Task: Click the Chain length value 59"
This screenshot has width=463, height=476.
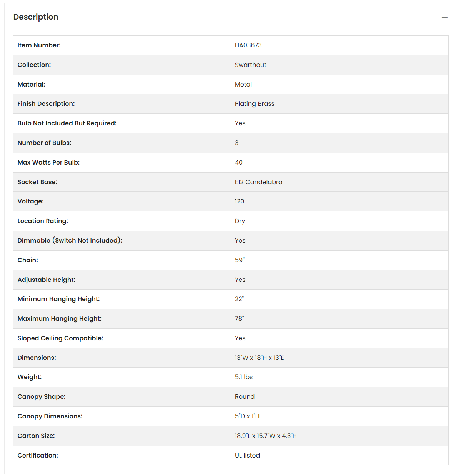Action: click(x=240, y=260)
